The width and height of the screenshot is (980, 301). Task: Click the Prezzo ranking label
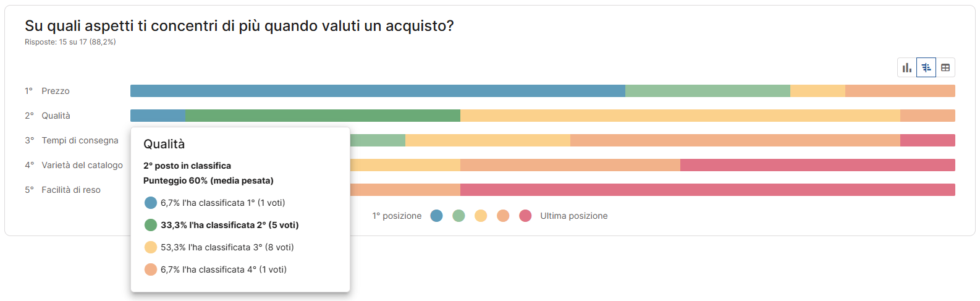[x=56, y=91]
